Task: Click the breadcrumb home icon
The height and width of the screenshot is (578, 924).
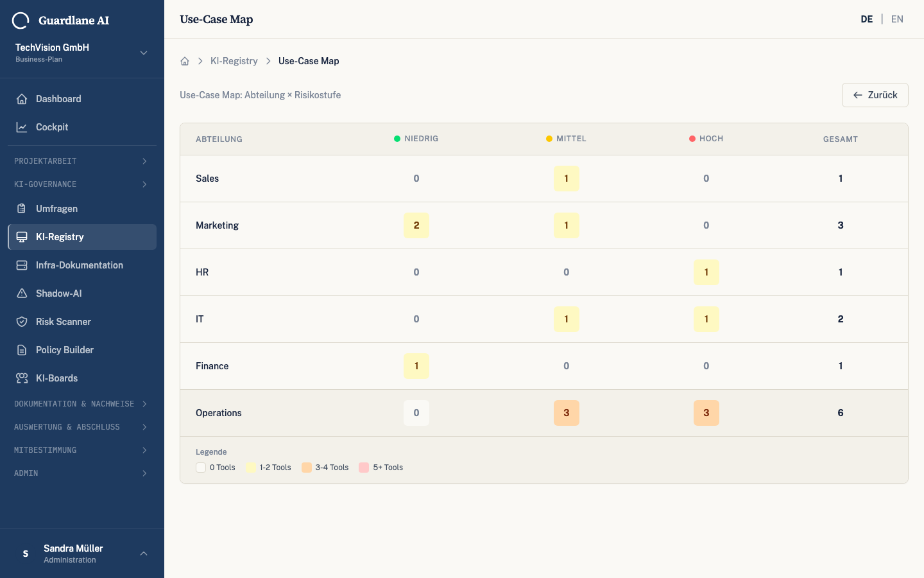Action: tap(185, 61)
